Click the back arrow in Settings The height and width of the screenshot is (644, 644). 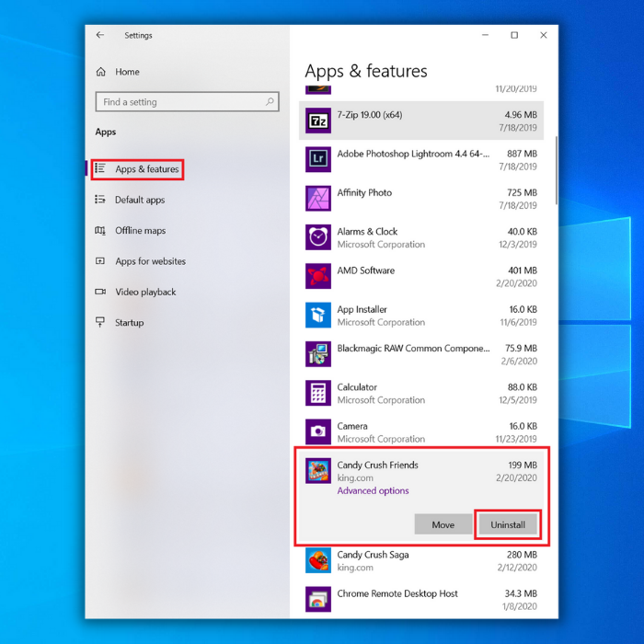99,35
